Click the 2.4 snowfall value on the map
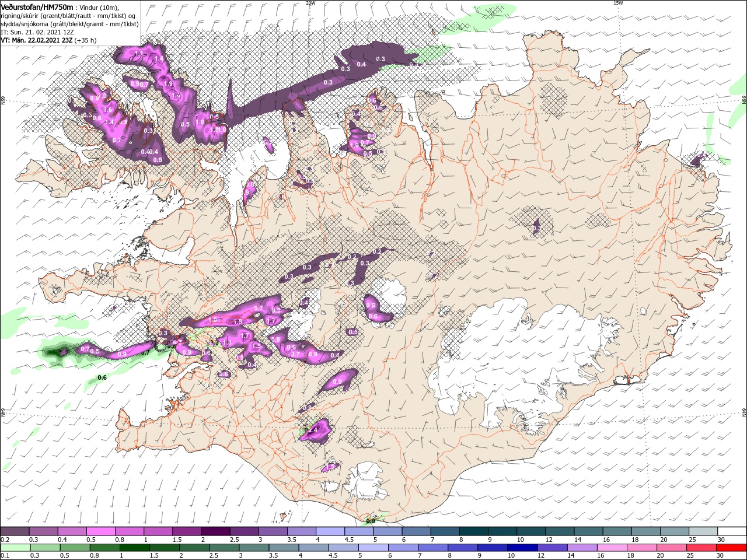The width and height of the screenshot is (747, 560). click(x=312, y=430)
